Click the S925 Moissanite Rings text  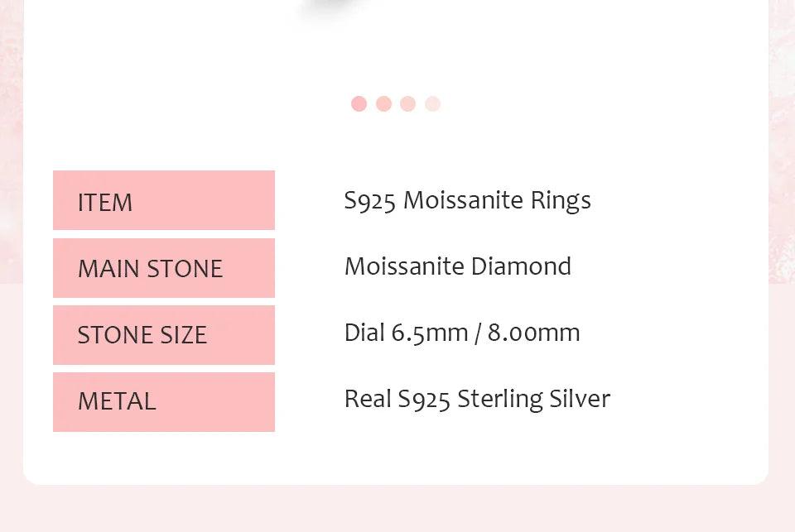pyautogui.click(x=467, y=201)
